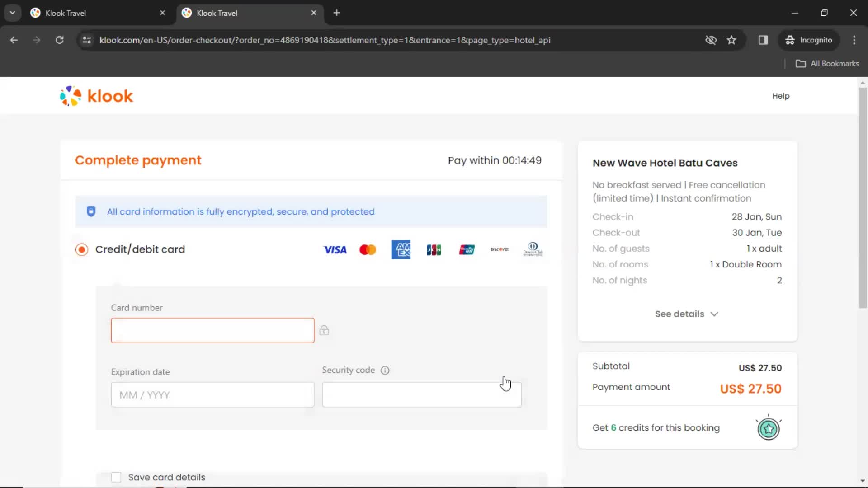Bookmark this page with the star icon
Image resolution: width=868 pixels, height=488 pixels.
point(731,40)
